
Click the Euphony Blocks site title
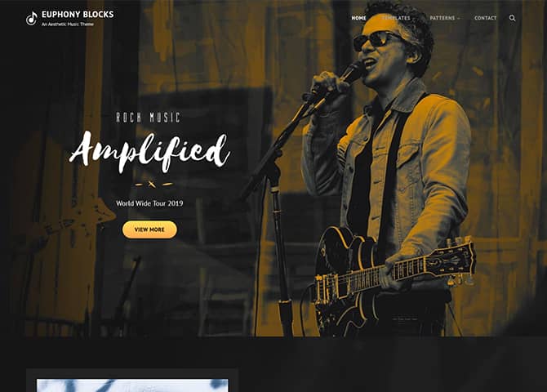point(78,15)
